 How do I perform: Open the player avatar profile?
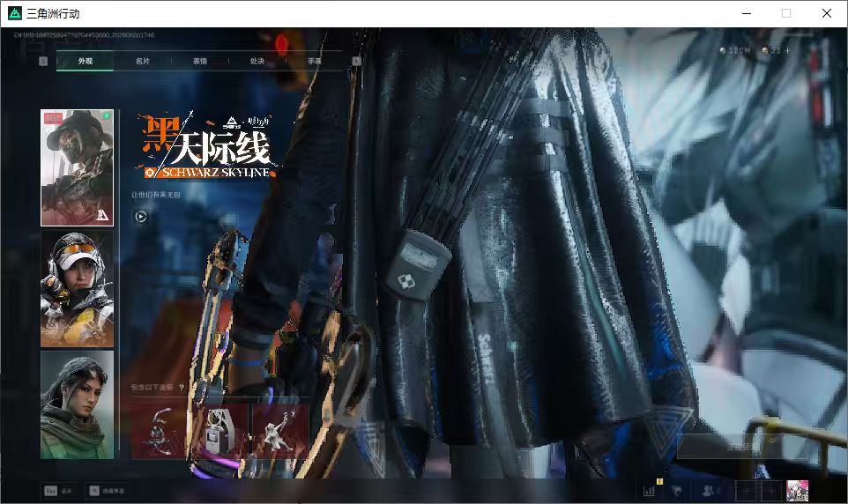[x=797, y=491]
